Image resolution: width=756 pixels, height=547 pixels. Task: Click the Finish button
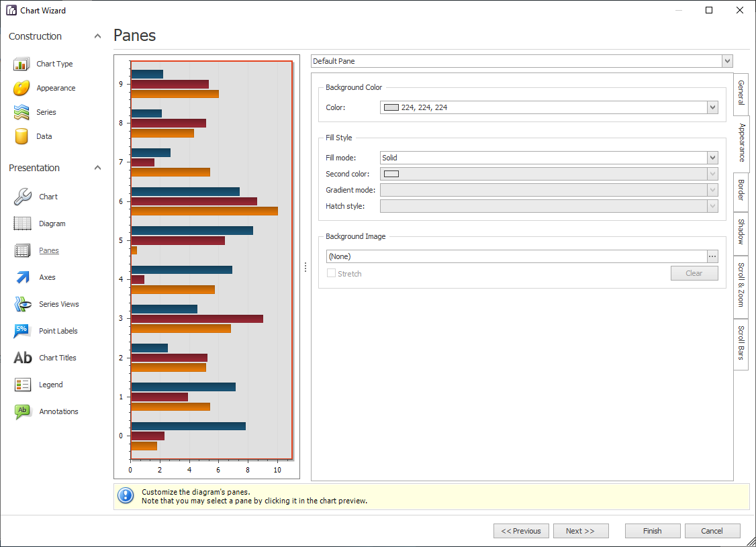pos(652,530)
